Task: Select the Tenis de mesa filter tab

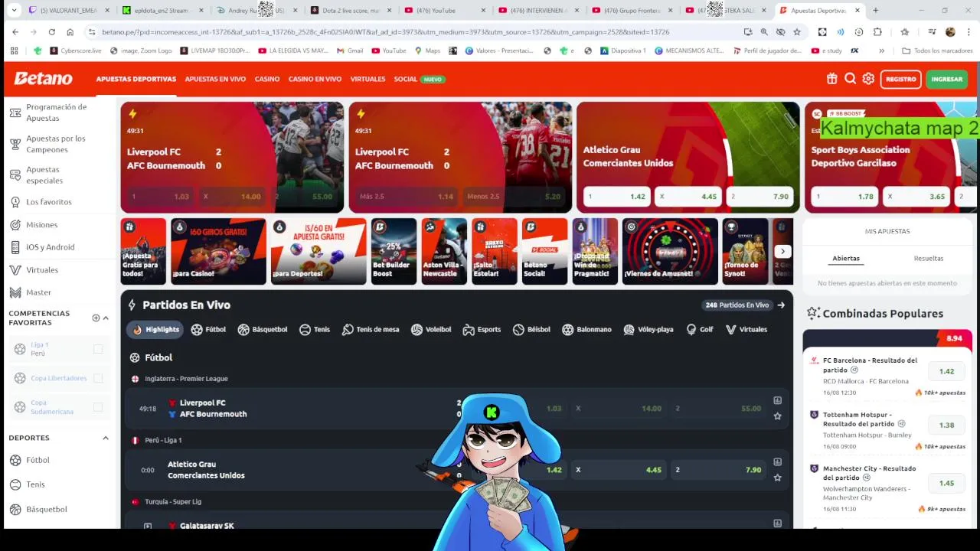Action: coord(371,330)
